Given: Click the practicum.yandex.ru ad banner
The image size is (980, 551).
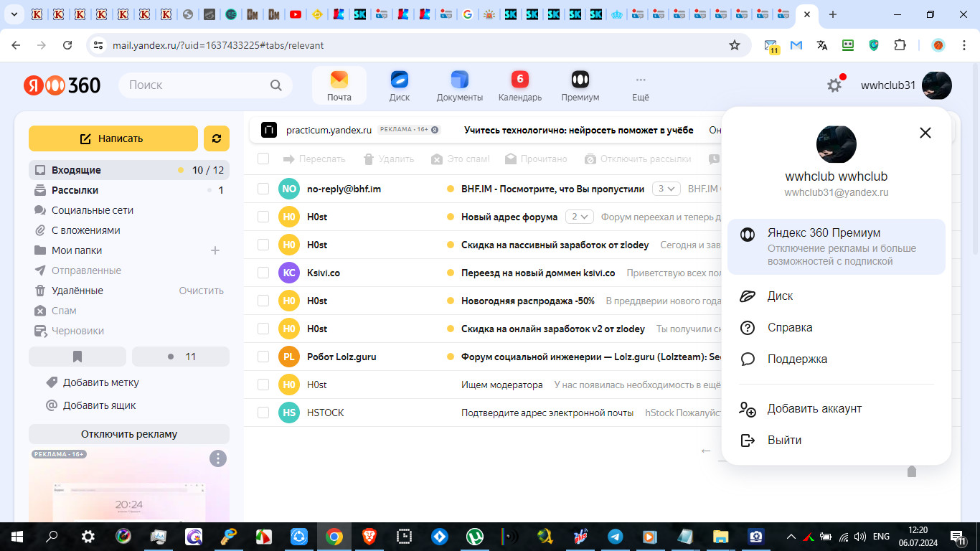Looking at the screenshot, I should pos(485,130).
